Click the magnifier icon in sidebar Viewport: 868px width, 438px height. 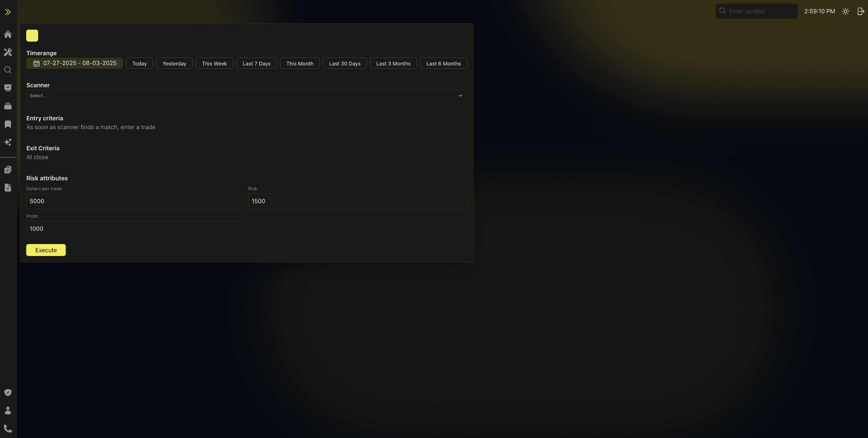click(8, 70)
